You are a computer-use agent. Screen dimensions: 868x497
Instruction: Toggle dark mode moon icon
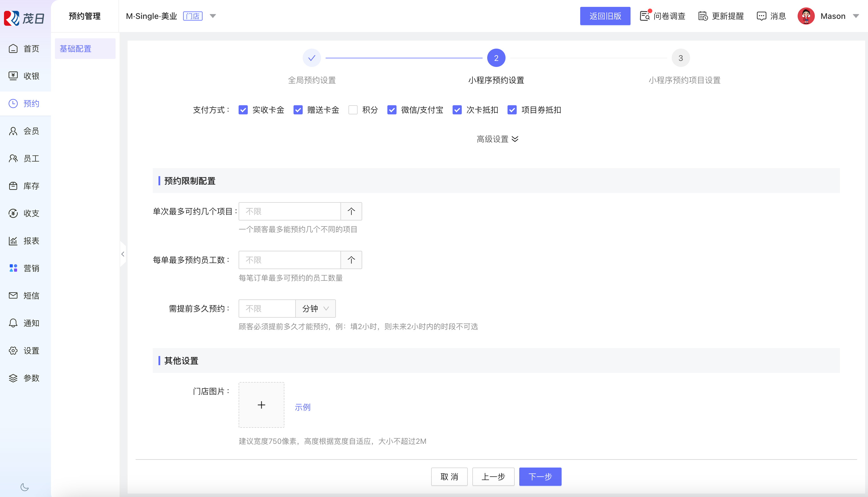[25, 487]
